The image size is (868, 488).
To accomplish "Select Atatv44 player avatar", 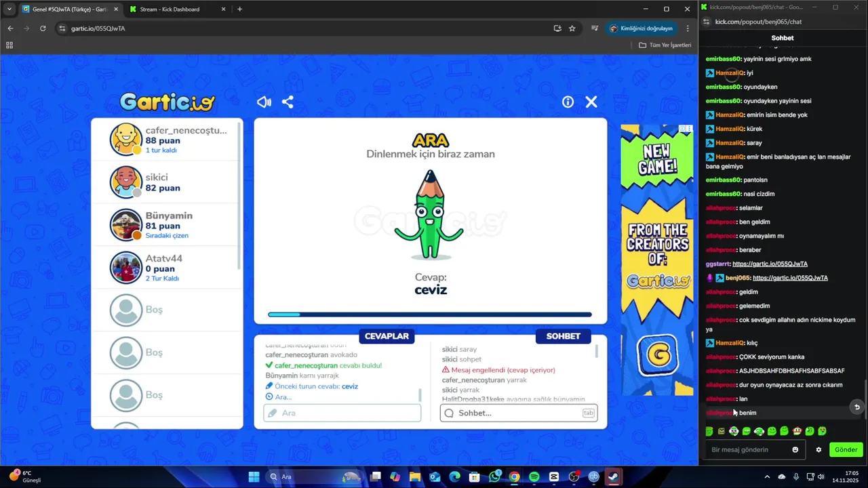I will [126, 267].
